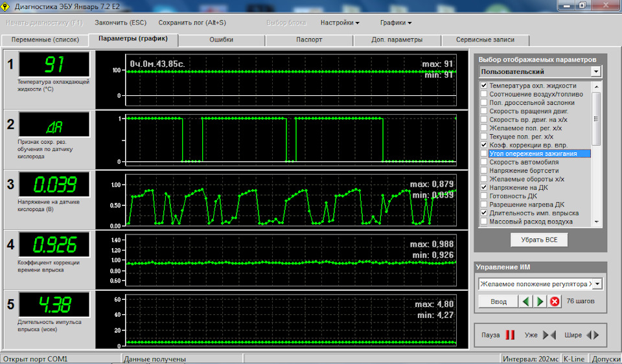Uncheck Коэф. коррекции вр. впр. checkbox
This screenshot has height=364, width=622.
[484, 144]
